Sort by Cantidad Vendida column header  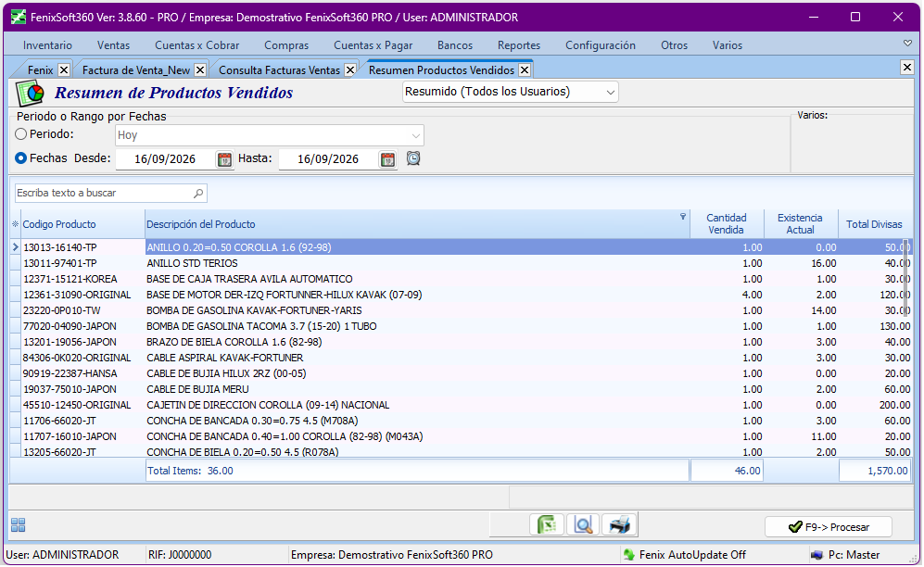(727, 224)
